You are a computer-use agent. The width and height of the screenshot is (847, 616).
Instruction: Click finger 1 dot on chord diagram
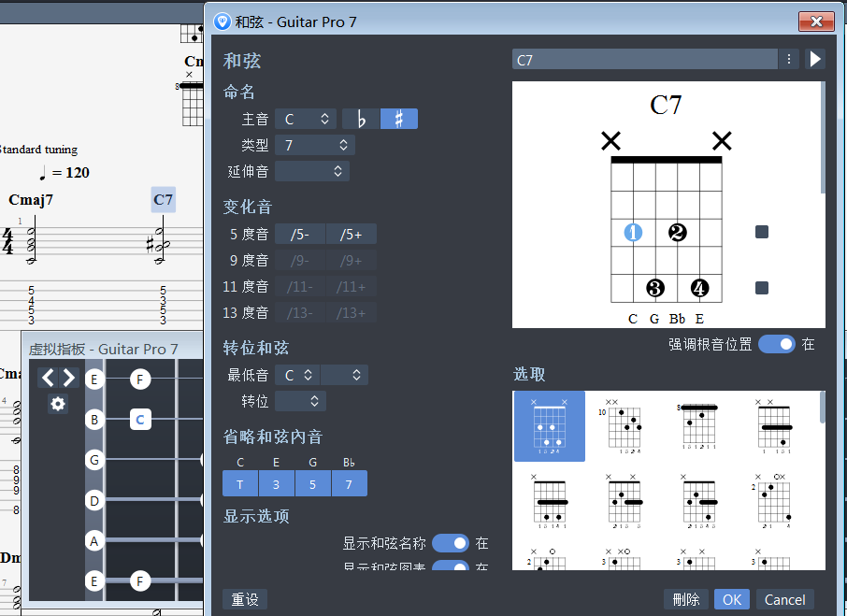(634, 232)
